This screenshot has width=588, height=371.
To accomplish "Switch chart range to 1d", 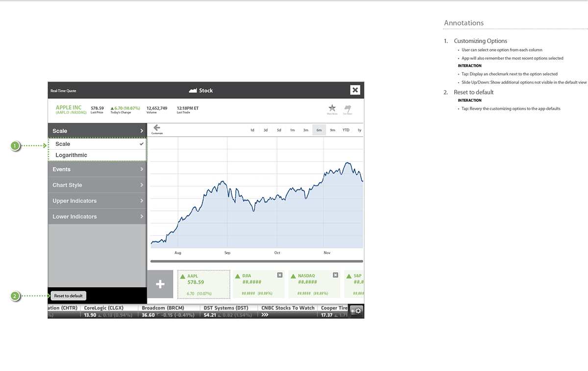I will pos(252,130).
